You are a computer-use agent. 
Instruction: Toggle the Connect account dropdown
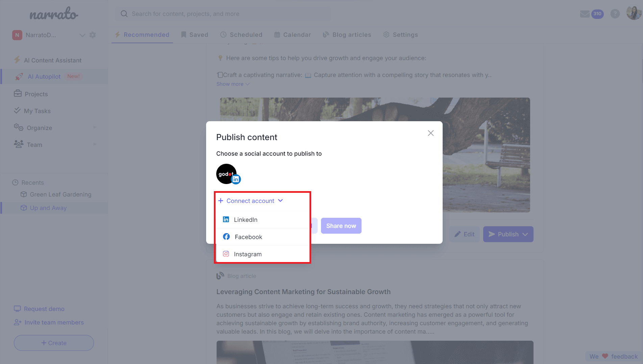pyautogui.click(x=250, y=201)
